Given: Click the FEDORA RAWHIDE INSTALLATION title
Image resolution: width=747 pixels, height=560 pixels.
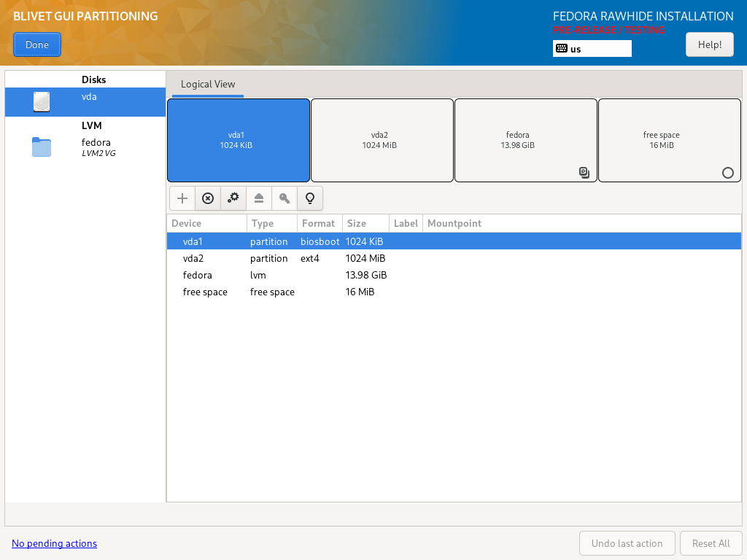Looking at the screenshot, I should coord(643,16).
